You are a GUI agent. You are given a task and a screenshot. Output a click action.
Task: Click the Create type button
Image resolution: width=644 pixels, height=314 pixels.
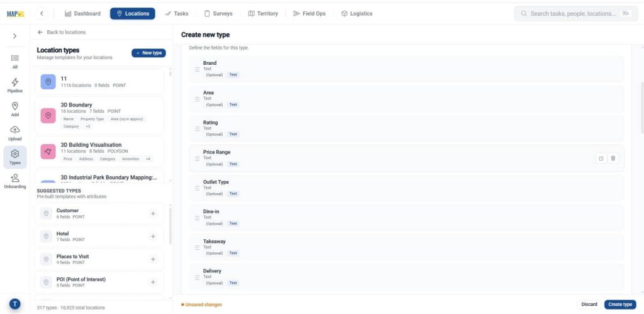tap(619, 305)
